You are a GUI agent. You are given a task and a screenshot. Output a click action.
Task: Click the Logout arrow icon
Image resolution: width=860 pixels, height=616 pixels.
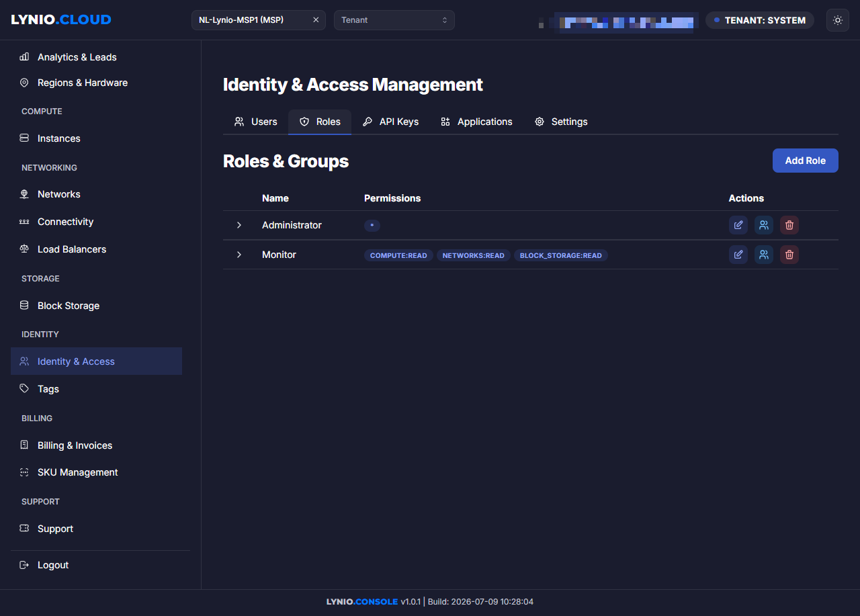(24, 565)
